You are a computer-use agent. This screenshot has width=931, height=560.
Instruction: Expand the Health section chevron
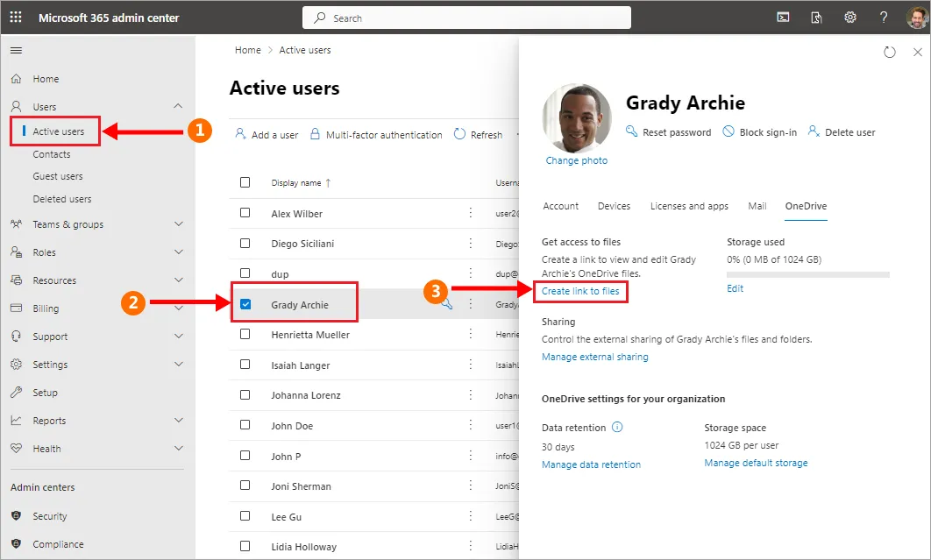click(178, 449)
